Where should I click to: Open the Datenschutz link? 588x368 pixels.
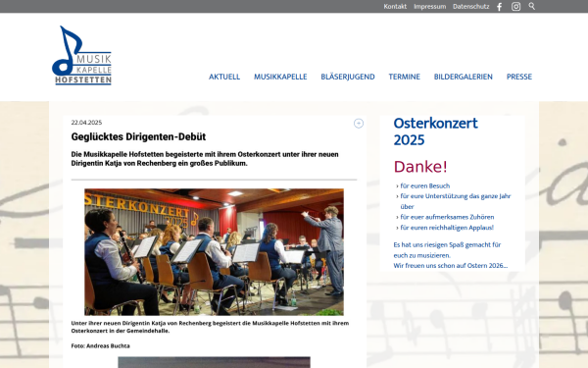(x=471, y=7)
